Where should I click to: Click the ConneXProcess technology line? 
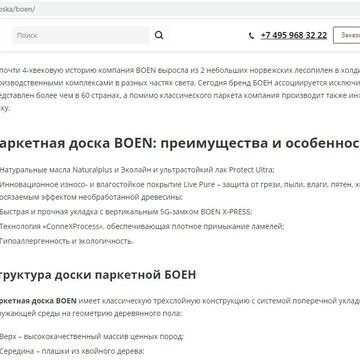pyautogui.click(x=142, y=226)
